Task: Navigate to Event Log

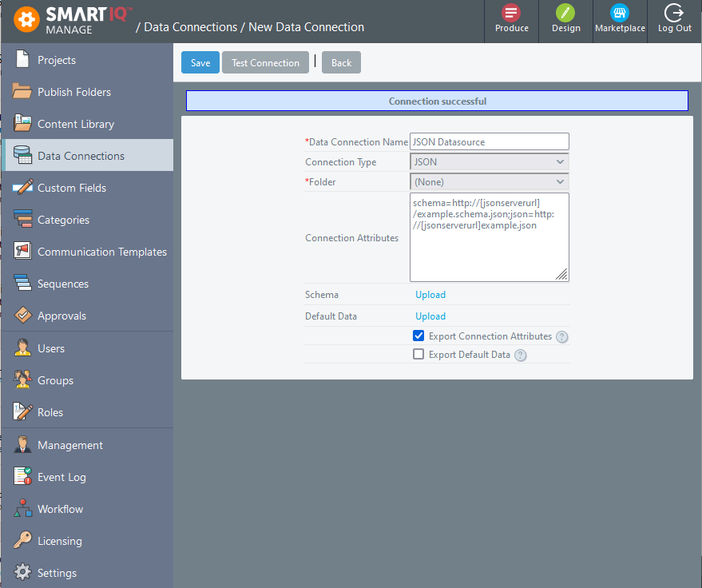Action: (x=61, y=477)
